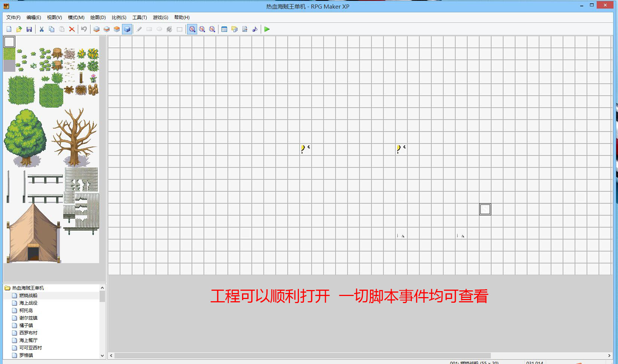Open the 帮助(H) menu
618x364 pixels.
coord(182,18)
